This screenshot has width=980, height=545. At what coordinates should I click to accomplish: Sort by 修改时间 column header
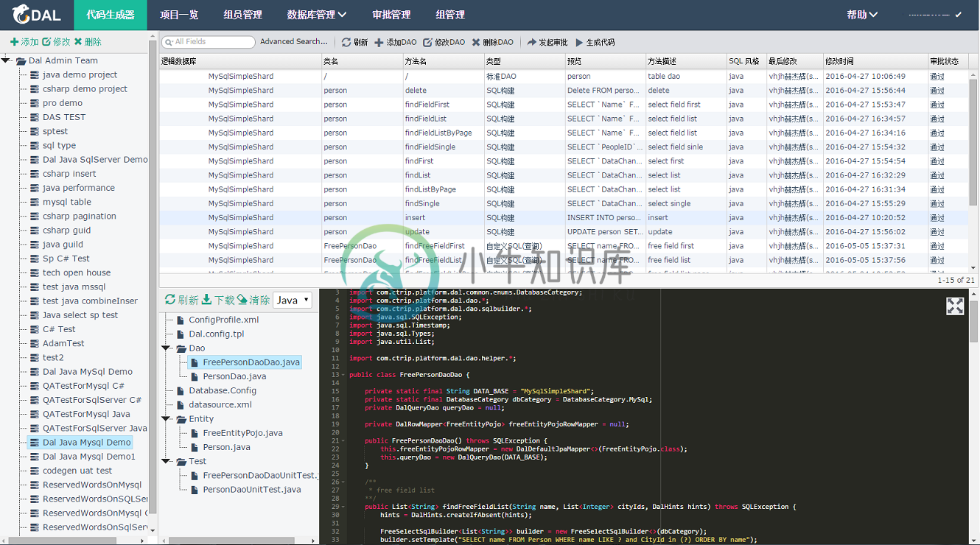(x=875, y=61)
